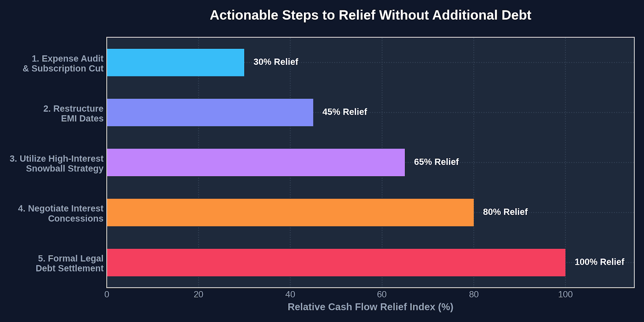644x322 pixels.
Task: Click the chart title text
Action: coord(370,15)
